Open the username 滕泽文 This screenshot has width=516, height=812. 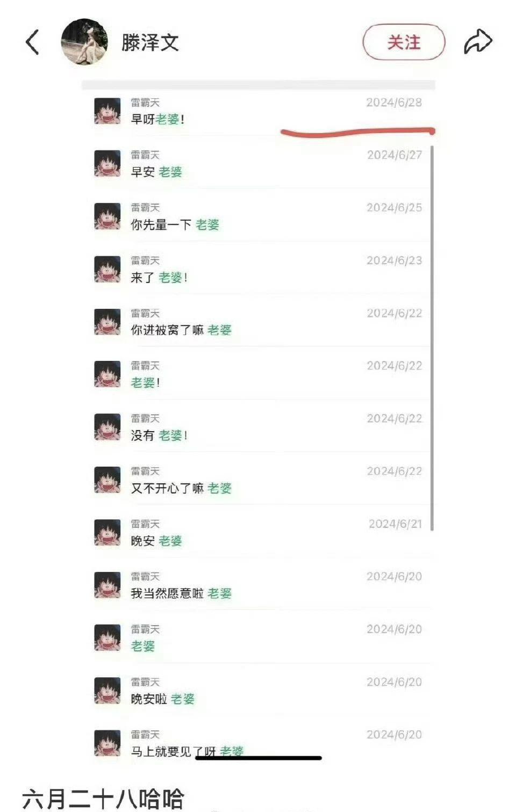click(150, 42)
